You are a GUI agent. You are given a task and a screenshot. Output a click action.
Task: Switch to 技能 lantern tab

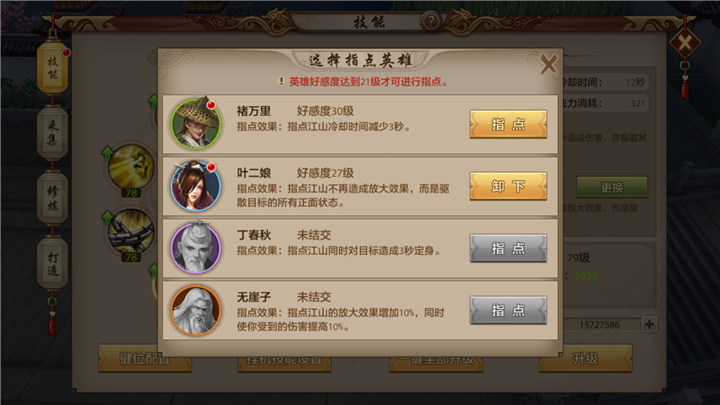point(53,68)
